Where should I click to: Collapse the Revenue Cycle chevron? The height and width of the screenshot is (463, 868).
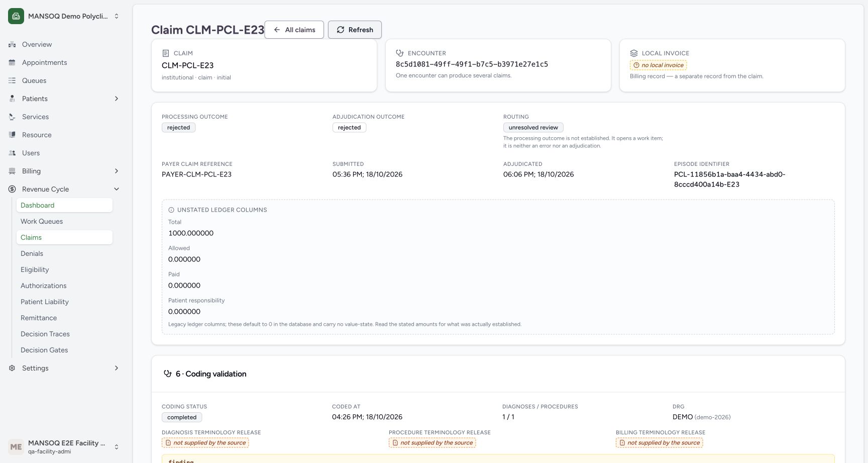click(117, 189)
